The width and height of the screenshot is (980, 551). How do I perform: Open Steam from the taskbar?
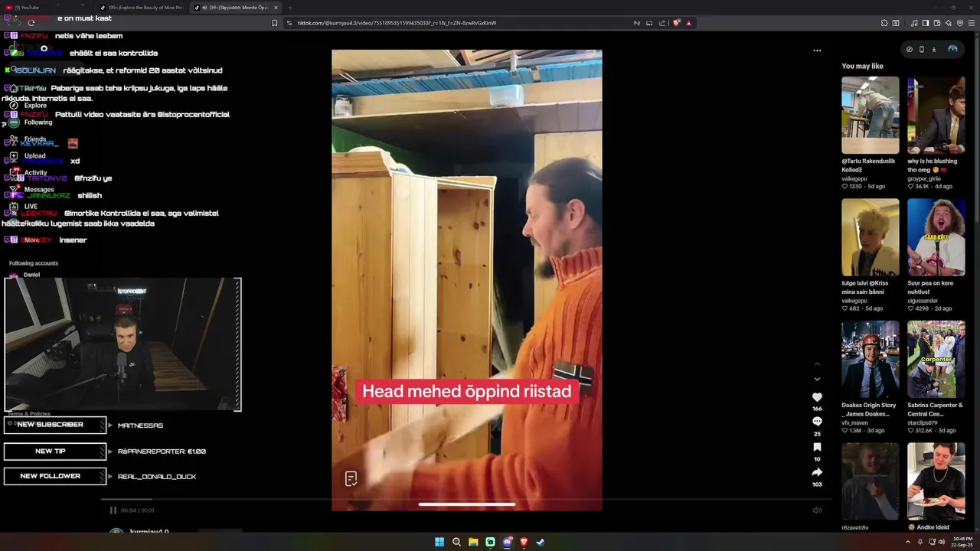[x=541, y=542]
